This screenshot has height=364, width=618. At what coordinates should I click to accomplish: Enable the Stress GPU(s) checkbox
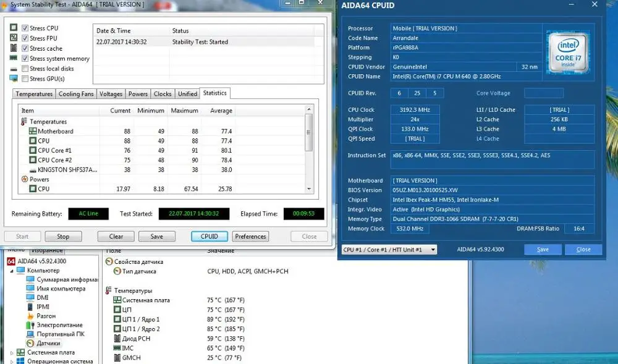(x=25, y=78)
